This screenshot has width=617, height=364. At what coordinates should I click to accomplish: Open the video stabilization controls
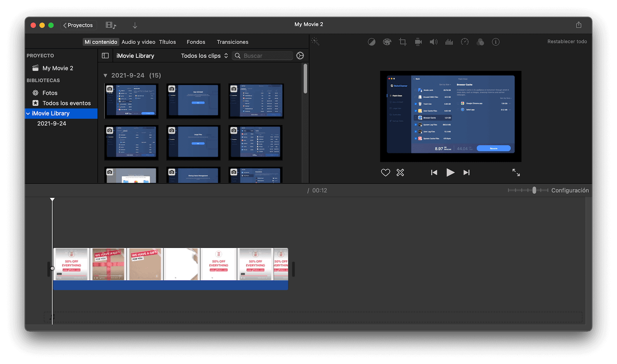418,42
